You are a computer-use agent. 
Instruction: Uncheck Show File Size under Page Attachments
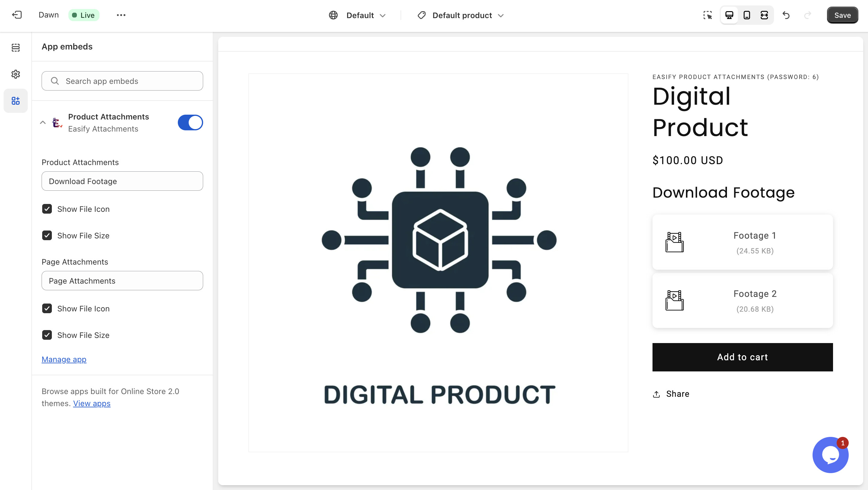point(47,335)
